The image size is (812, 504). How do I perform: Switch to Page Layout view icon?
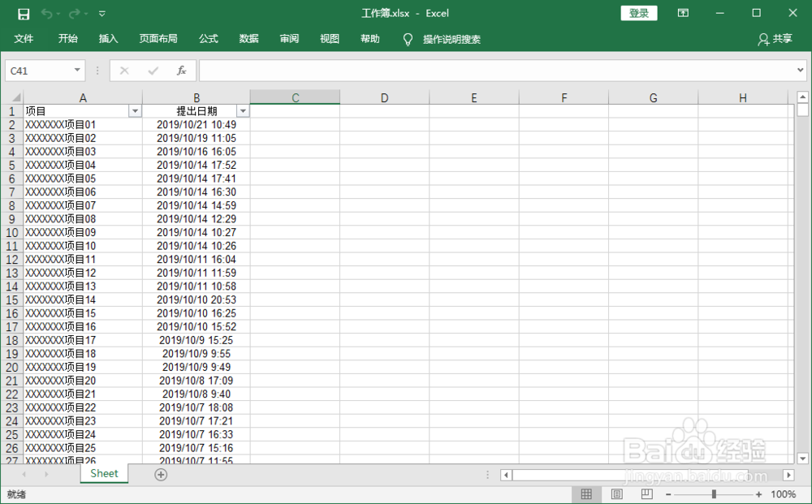point(616,494)
